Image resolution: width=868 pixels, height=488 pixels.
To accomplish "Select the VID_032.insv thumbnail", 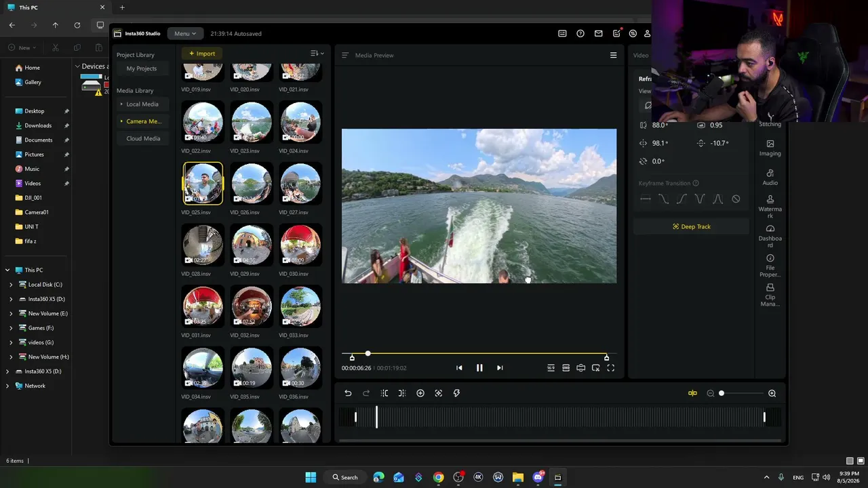I will click(252, 306).
